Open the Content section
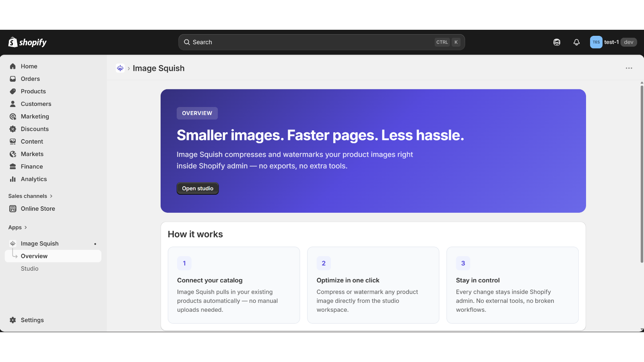The image size is (644, 362). [53, 142]
